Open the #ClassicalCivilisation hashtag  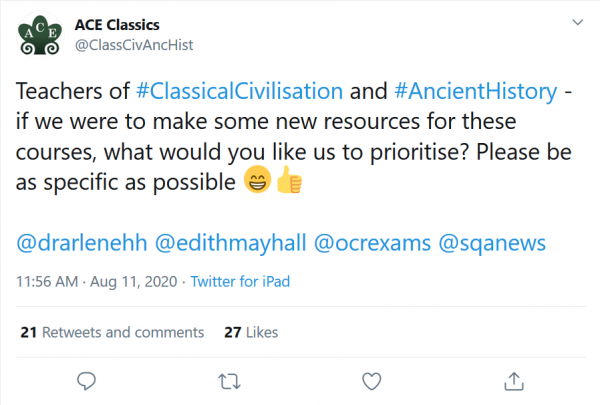[240, 91]
